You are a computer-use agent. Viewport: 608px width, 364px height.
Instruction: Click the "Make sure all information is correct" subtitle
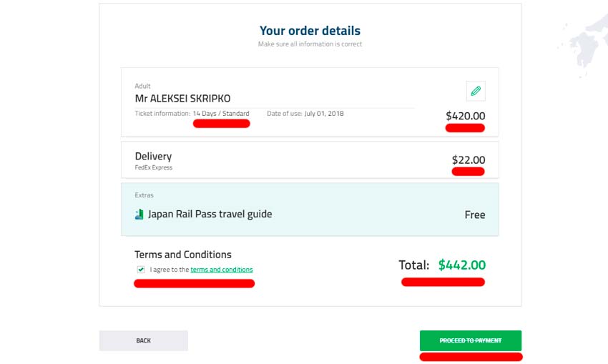tap(310, 44)
